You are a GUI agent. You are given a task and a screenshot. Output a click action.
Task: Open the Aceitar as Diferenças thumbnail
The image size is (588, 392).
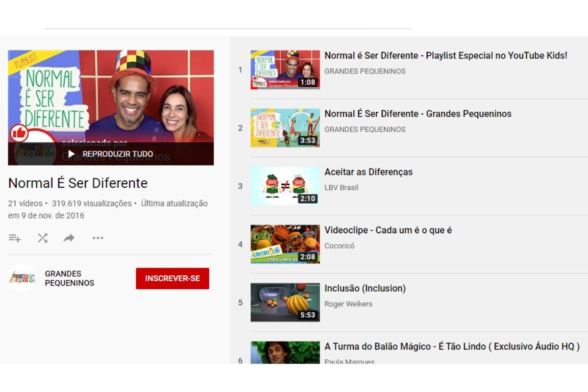pyautogui.click(x=285, y=186)
